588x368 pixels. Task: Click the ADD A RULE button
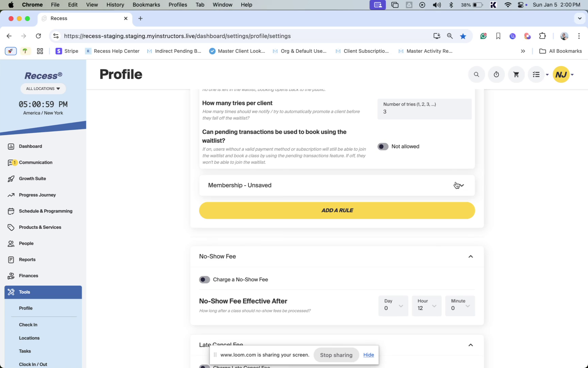pos(337,211)
